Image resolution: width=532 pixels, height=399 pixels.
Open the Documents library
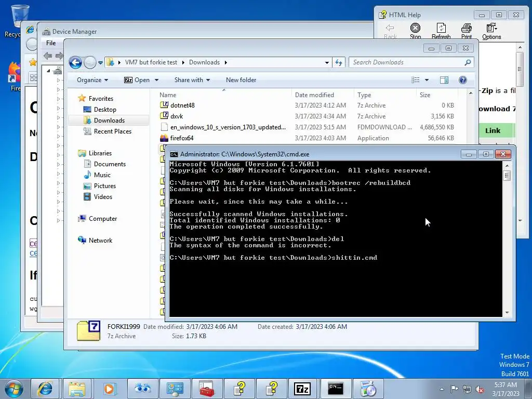(x=110, y=164)
